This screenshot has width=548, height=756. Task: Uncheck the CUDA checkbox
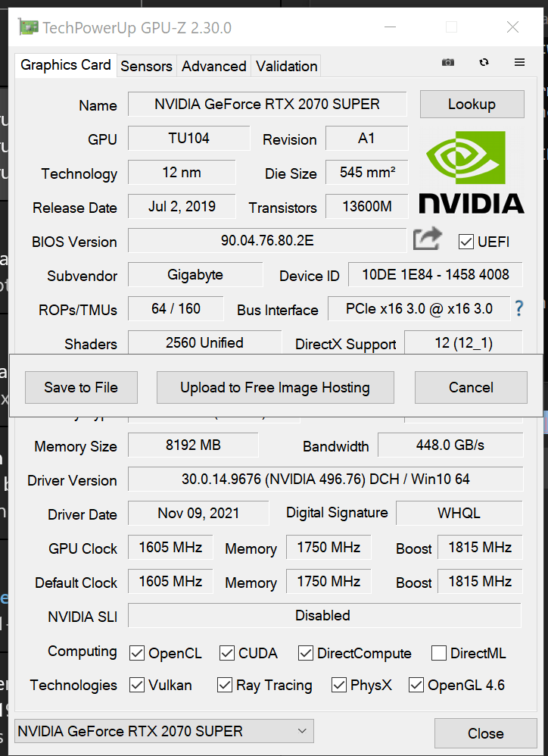(226, 652)
